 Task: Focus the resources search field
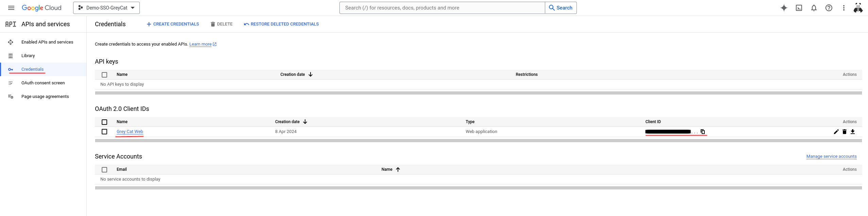point(442,8)
